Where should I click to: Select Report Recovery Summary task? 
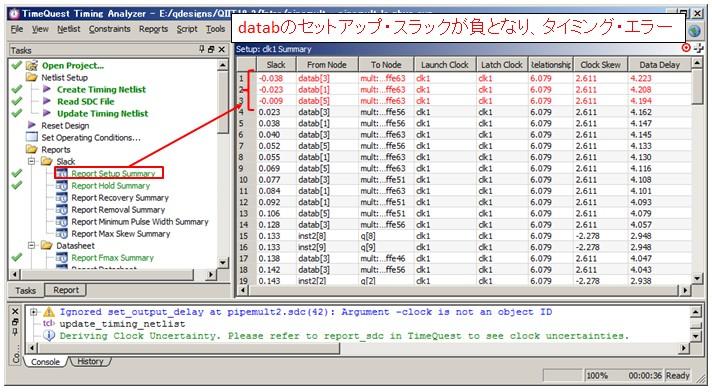pos(120,198)
